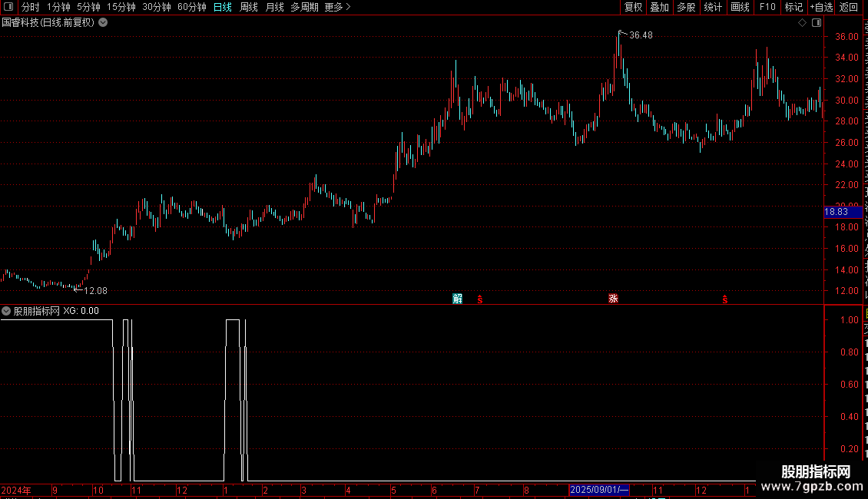This screenshot has width=868, height=499.
Task: Select the 60分钟 period
Action: coord(192,7)
